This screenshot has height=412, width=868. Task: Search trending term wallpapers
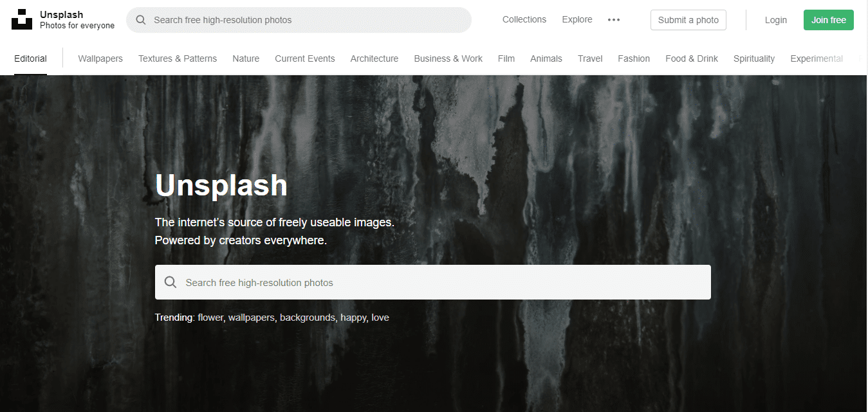pyautogui.click(x=252, y=318)
